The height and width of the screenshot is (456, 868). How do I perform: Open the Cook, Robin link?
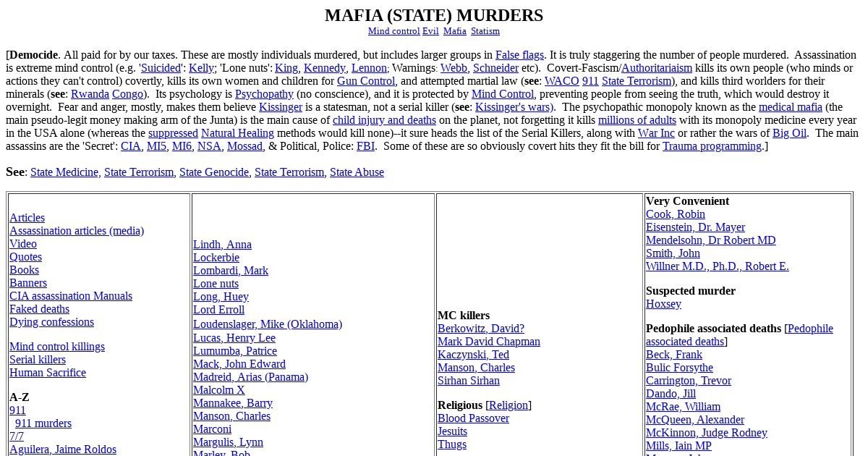click(x=676, y=214)
